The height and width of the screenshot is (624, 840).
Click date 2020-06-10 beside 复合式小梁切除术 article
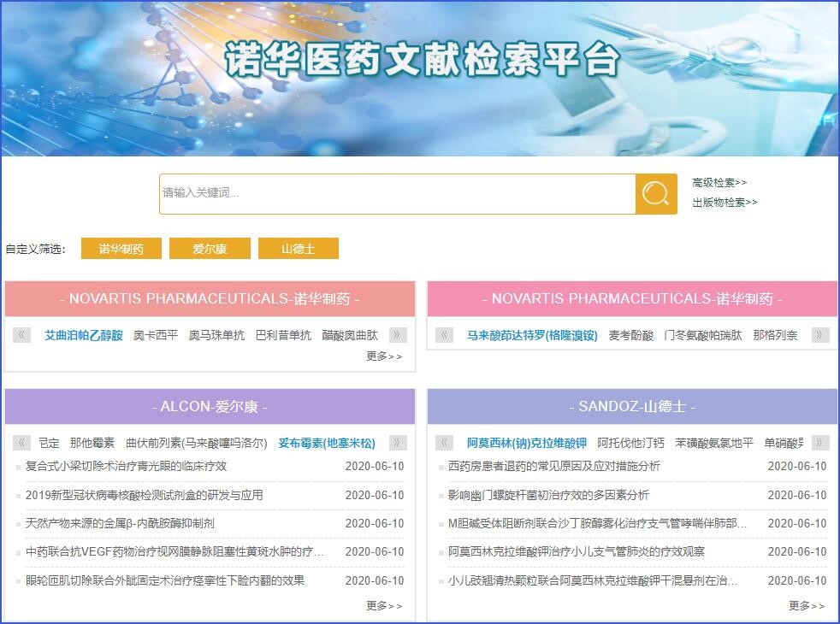tap(375, 466)
